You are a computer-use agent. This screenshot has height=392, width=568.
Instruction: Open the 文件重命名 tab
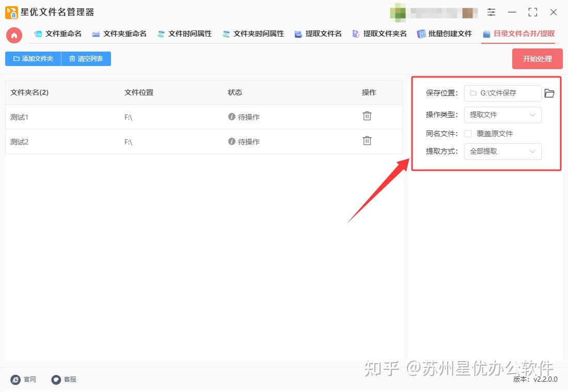coord(58,34)
